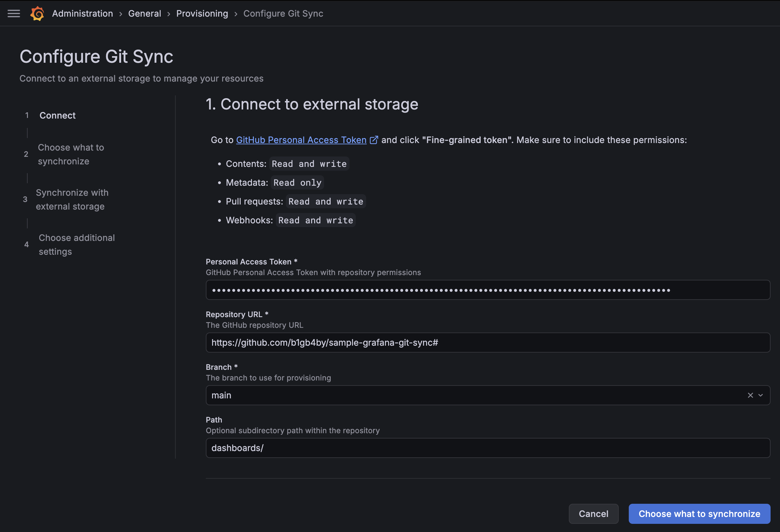Click the Repository URL input field
Viewport: 780px width, 532px height.
coord(487,342)
